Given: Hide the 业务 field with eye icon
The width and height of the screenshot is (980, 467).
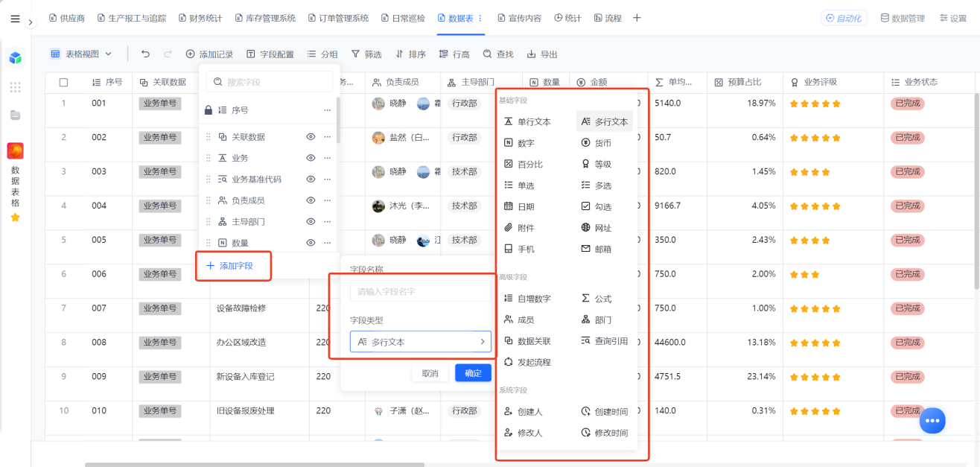Looking at the screenshot, I should tap(311, 158).
